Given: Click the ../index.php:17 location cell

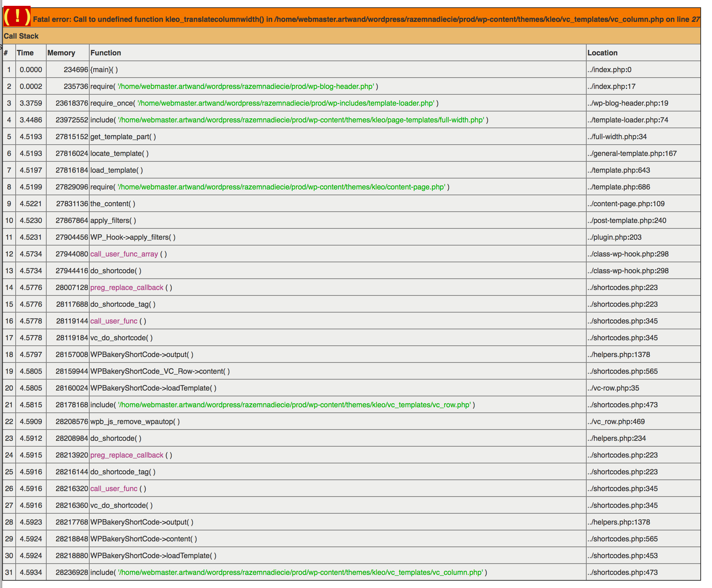Looking at the screenshot, I should [x=611, y=86].
